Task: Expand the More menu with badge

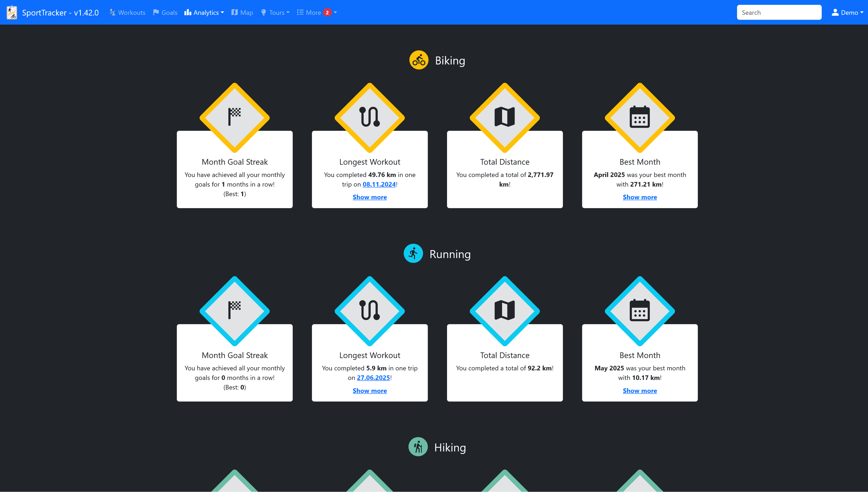Action: (x=317, y=13)
